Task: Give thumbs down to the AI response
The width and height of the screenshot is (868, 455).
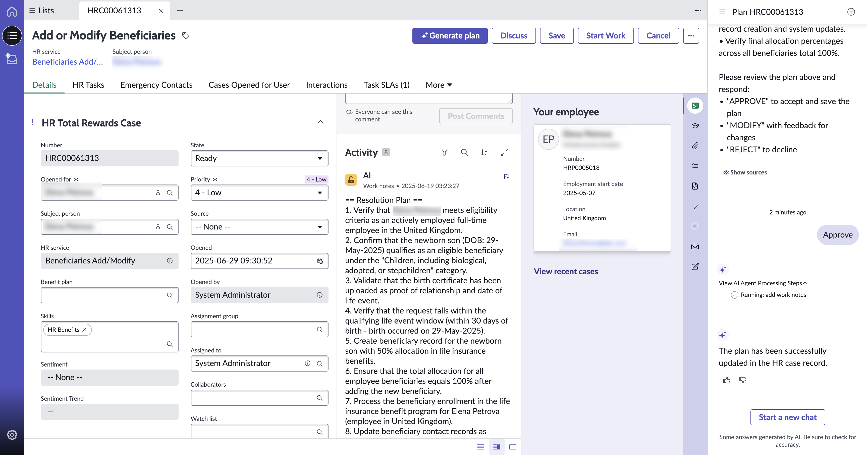Action: (743, 380)
